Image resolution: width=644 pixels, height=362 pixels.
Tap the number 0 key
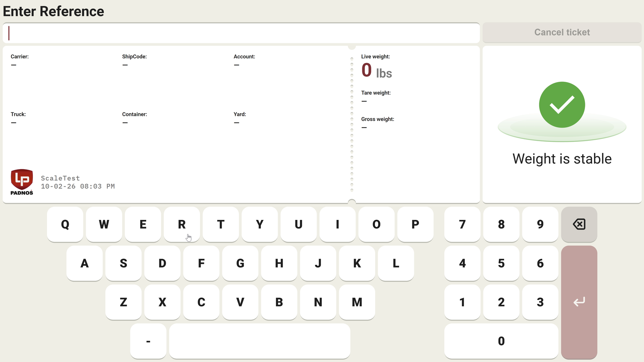point(501,341)
